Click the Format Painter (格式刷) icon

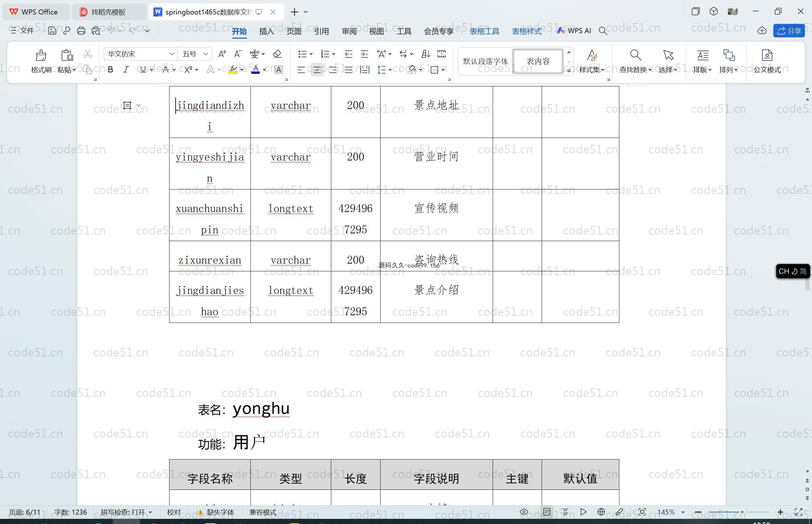[x=41, y=55]
